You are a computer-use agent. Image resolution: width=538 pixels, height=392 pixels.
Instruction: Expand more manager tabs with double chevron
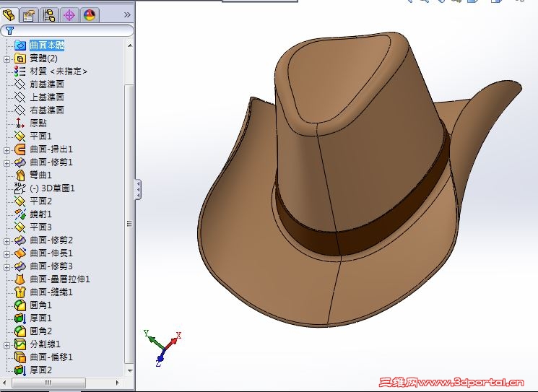127,14
